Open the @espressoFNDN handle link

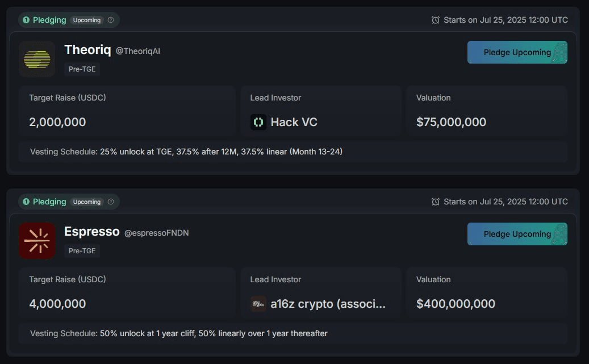(x=157, y=233)
